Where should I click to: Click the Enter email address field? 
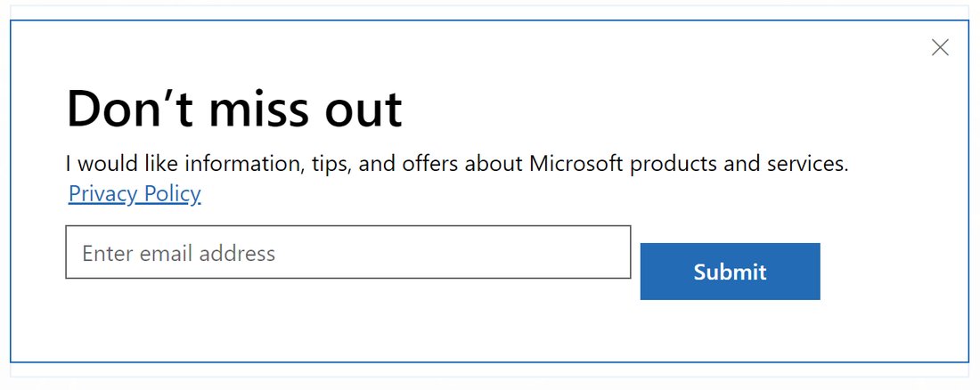click(x=347, y=252)
